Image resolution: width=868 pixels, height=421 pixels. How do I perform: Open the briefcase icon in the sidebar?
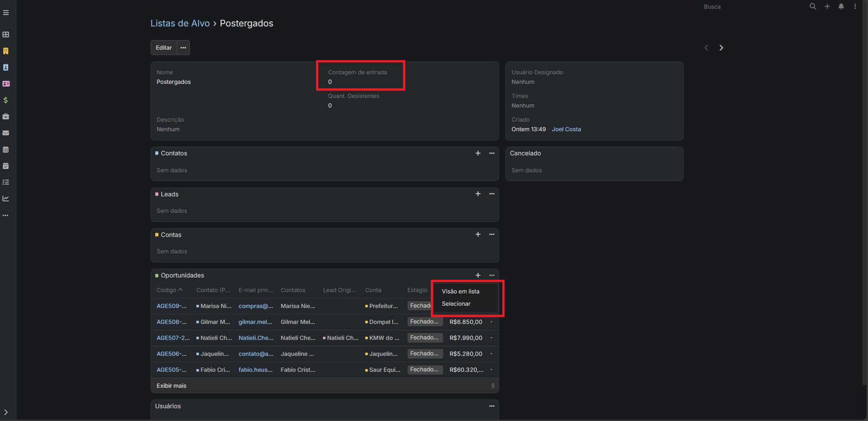point(6,117)
